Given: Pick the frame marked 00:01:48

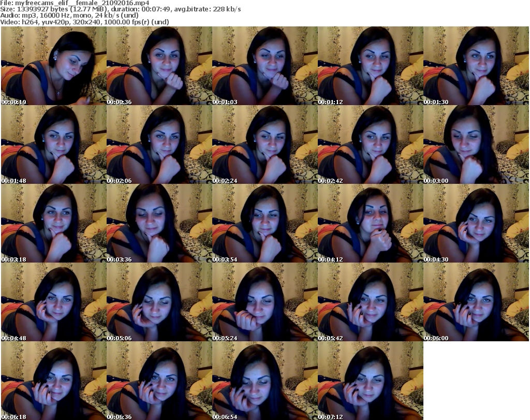Looking at the screenshot, I should click(54, 144).
